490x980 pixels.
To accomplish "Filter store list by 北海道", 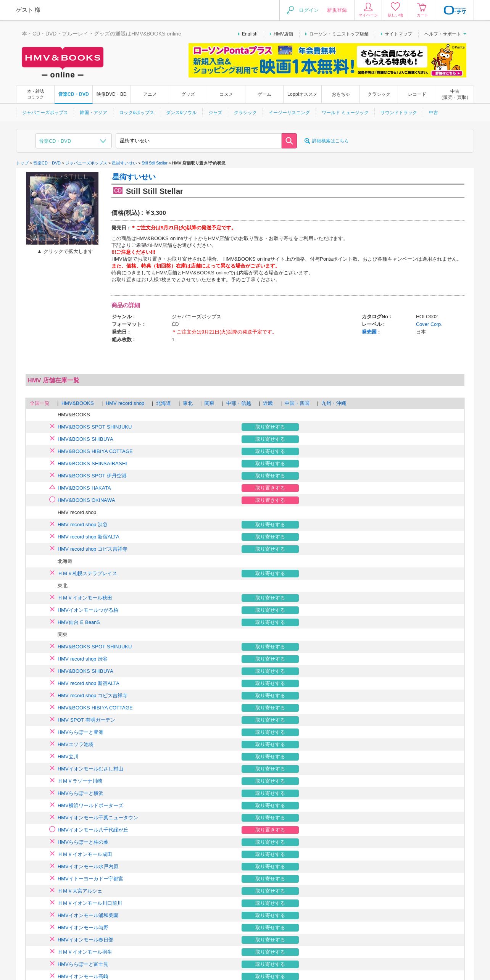I will [163, 403].
